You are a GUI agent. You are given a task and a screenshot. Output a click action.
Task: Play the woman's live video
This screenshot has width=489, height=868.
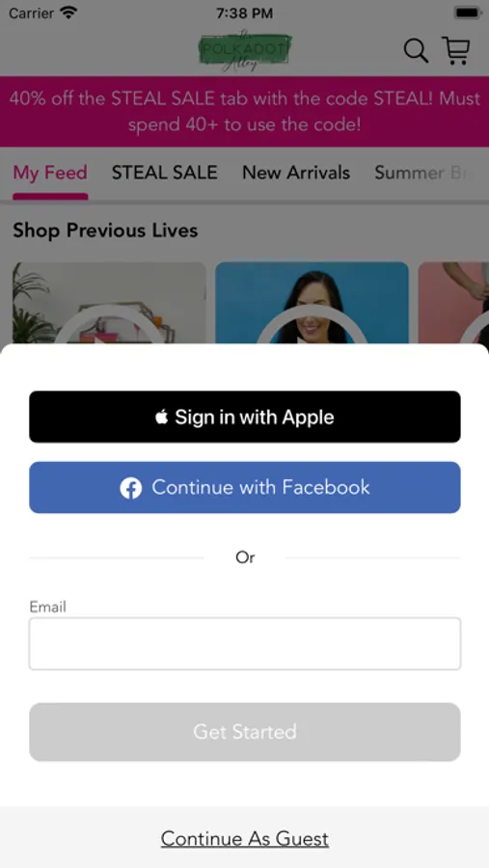pyautogui.click(x=312, y=303)
